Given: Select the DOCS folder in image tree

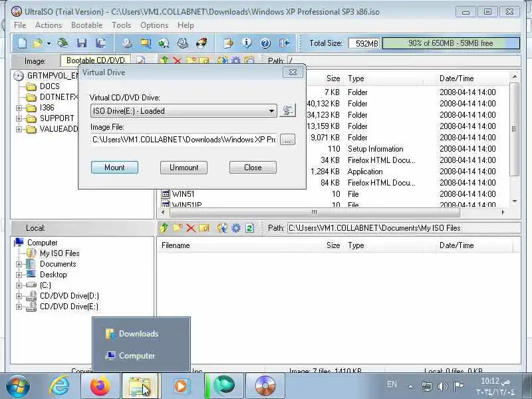Looking at the screenshot, I should coord(49,86).
